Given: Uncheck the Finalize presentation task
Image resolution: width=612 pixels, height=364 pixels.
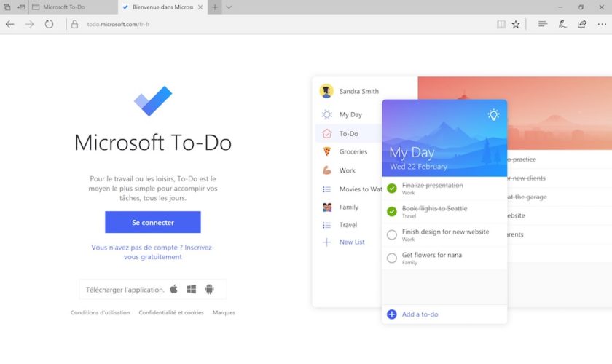Looking at the screenshot, I should coord(392,189).
